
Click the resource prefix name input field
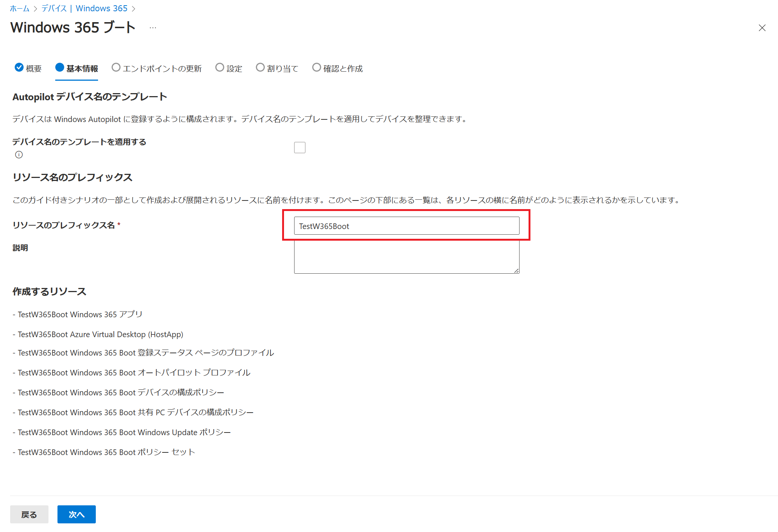click(406, 226)
